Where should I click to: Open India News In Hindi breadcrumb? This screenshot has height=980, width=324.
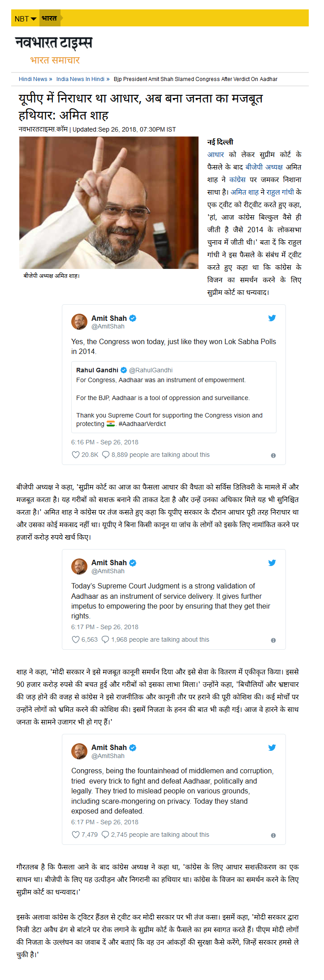(80, 79)
